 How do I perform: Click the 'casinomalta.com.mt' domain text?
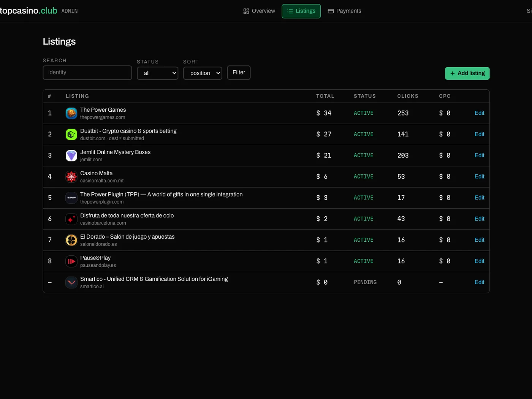[102, 181]
